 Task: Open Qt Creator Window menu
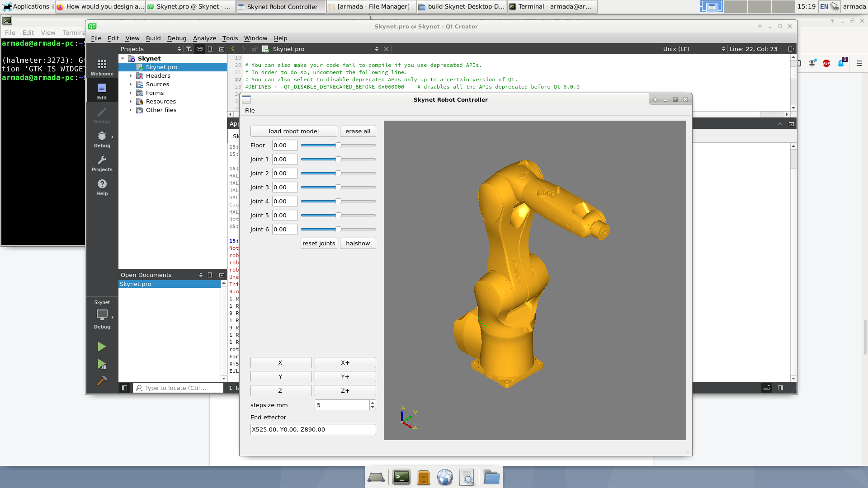[x=255, y=38]
